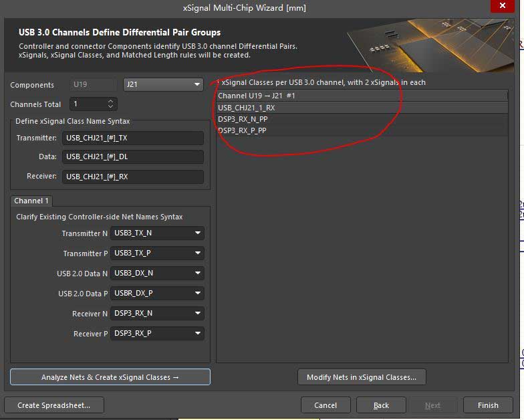Increase the Channels Total value
The width and height of the screenshot is (524, 420).
coord(111,101)
